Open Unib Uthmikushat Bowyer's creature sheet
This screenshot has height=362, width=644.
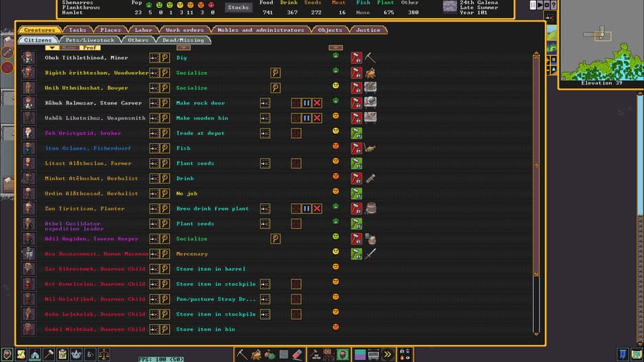(x=165, y=88)
